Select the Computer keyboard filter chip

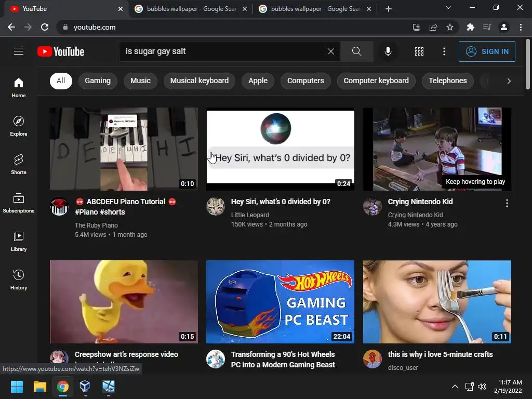pyautogui.click(x=376, y=81)
